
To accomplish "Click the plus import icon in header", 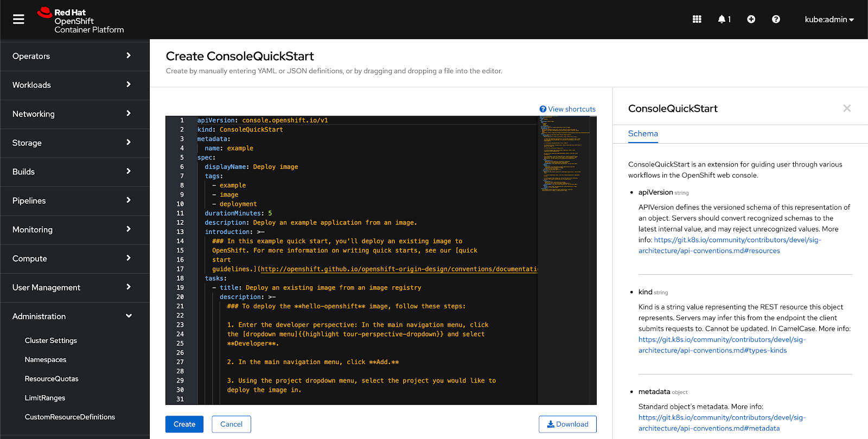I will tap(751, 20).
